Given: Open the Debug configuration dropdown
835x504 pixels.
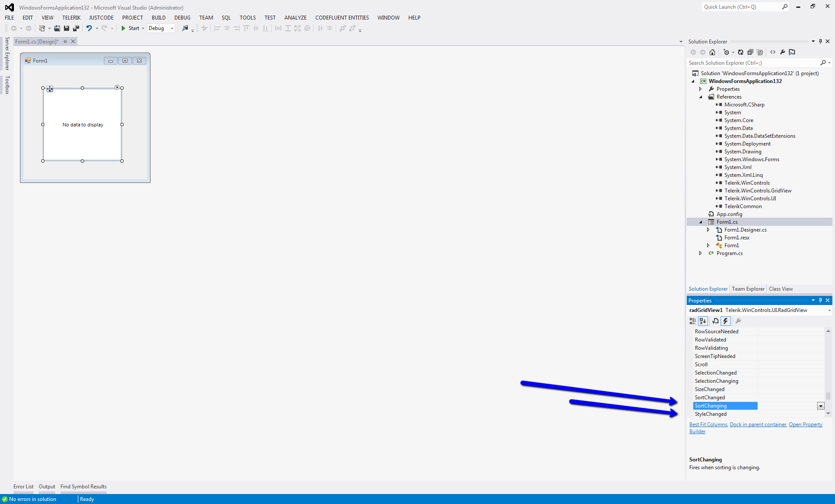Looking at the screenshot, I should pos(172,28).
